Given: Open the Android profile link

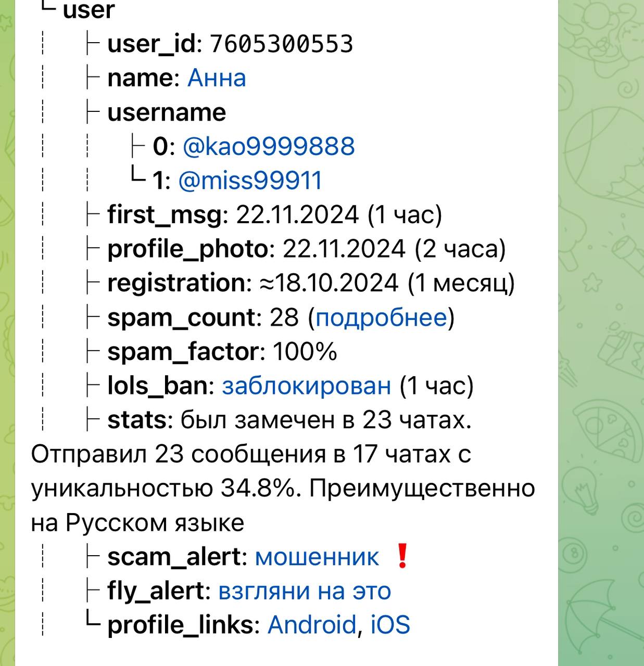Looking at the screenshot, I should pos(312,625).
